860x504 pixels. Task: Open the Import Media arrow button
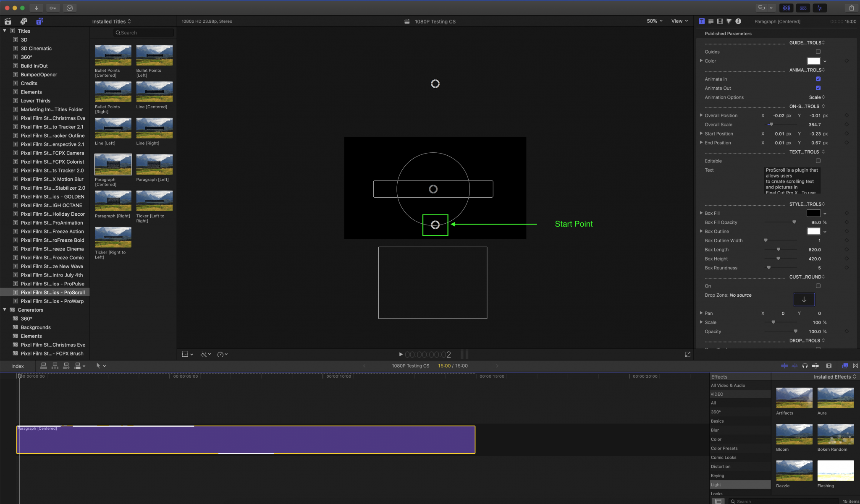(36, 8)
